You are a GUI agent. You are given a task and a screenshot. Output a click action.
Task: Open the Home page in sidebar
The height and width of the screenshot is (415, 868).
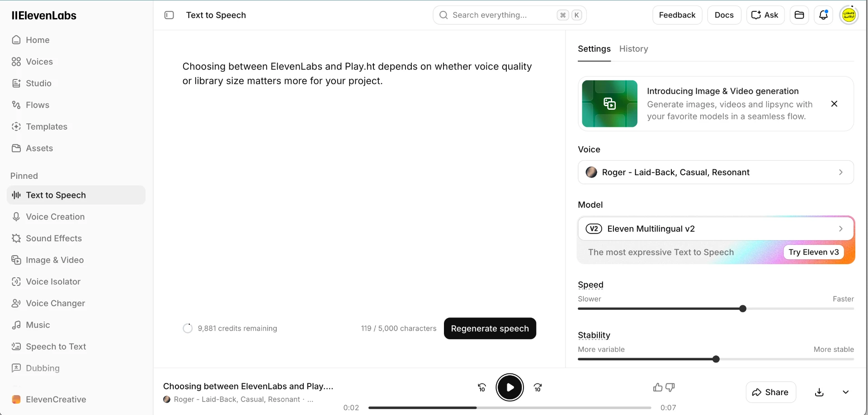[x=76, y=40]
